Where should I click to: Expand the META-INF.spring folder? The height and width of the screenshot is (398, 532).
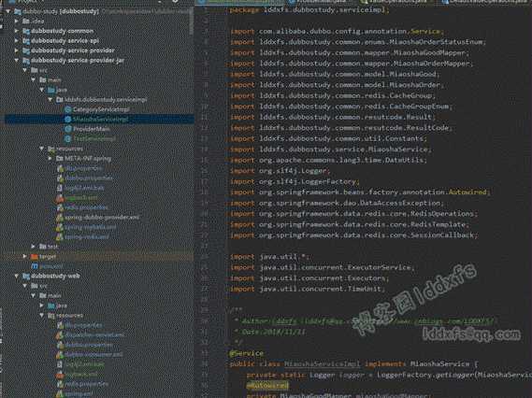(50, 159)
